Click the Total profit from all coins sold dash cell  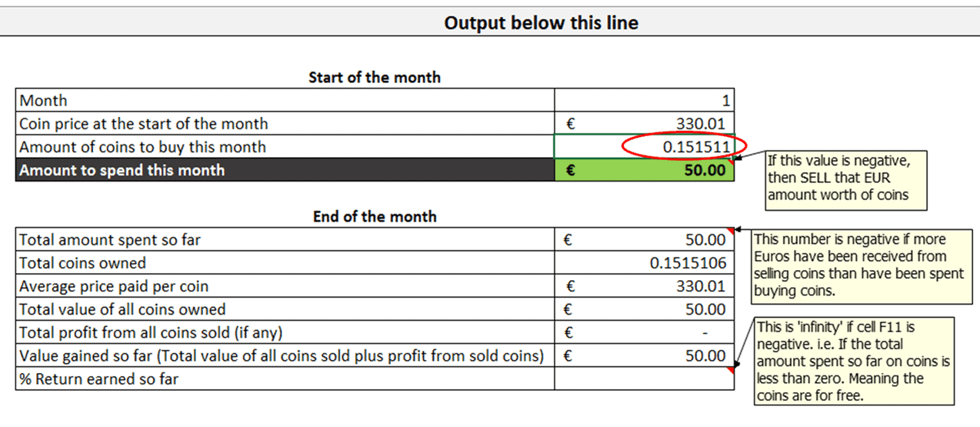point(644,332)
